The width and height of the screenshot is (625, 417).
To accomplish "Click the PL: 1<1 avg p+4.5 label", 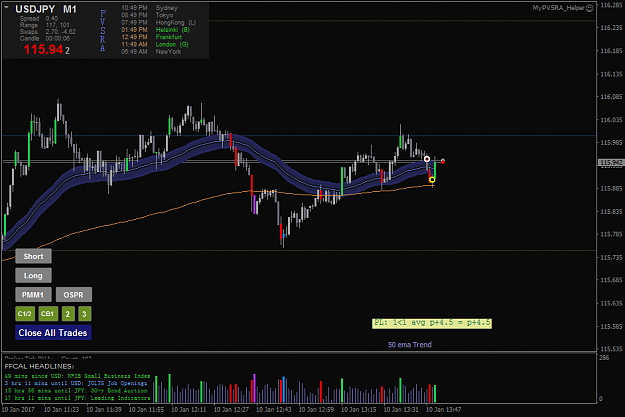I will click(x=432, y=323).
